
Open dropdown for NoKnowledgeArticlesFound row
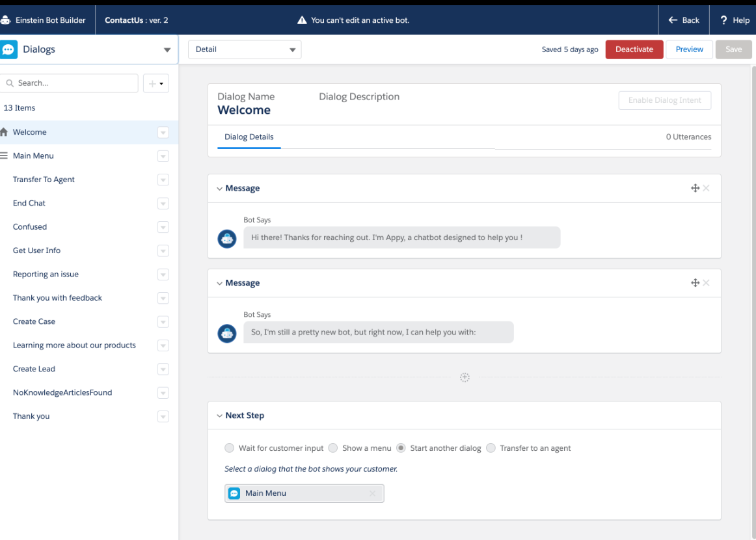click(x=163, y=393)
